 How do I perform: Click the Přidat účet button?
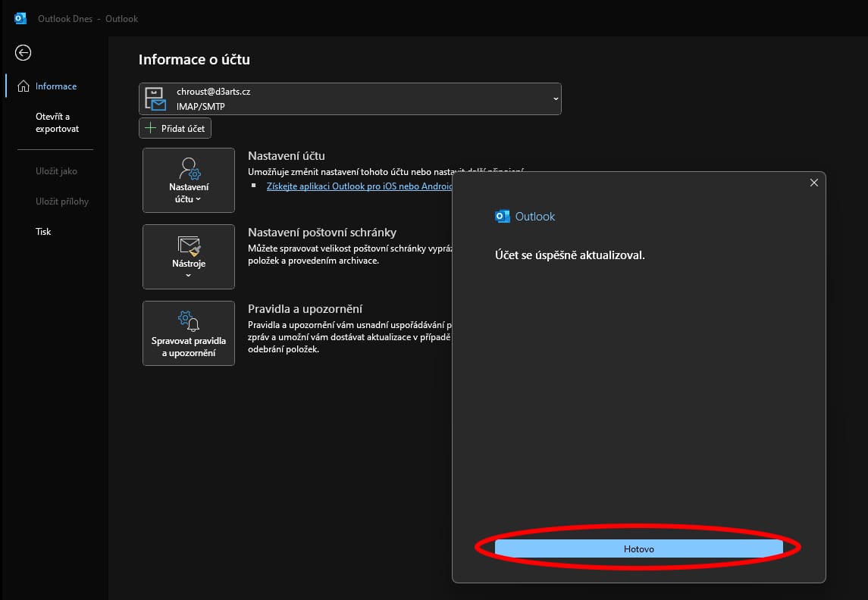[175, 128]
